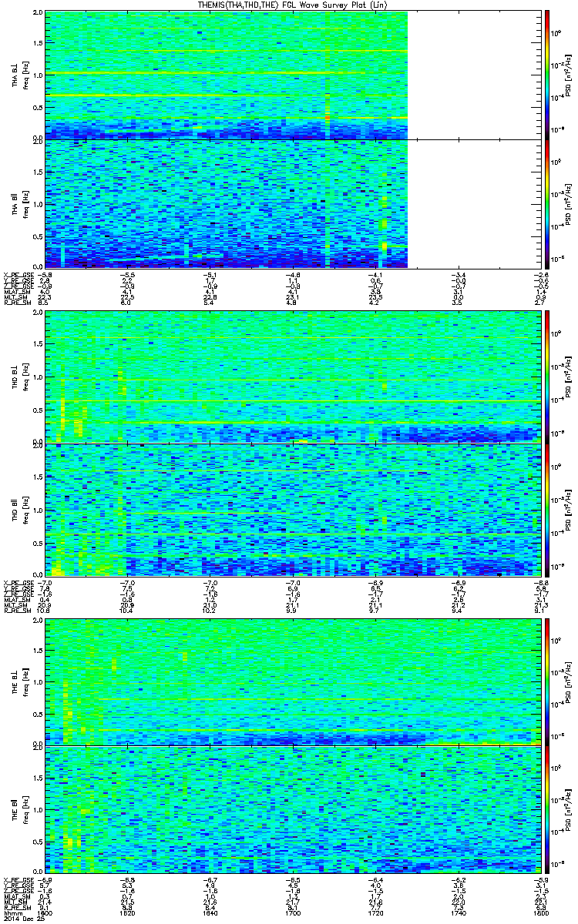The height and width of the screenshot is (924, 578).
Task: Click the 'THA BL freq [Hz]' axis label
Action: tap(19, 75)
